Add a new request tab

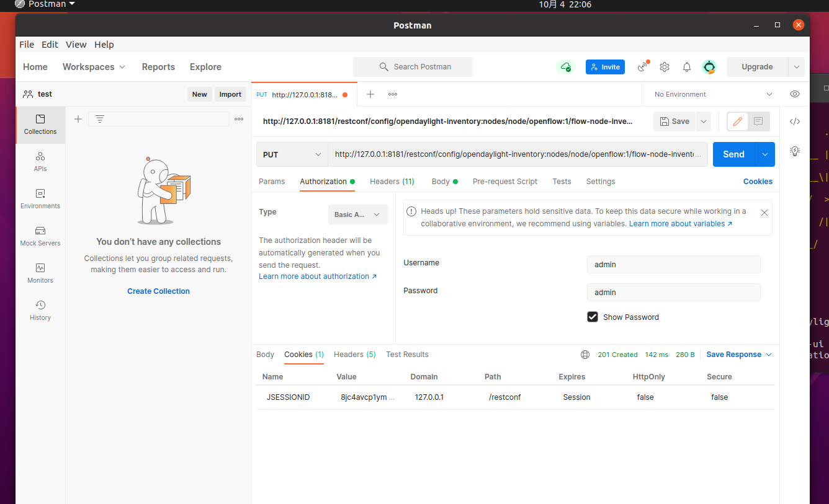tap(370, 94)
